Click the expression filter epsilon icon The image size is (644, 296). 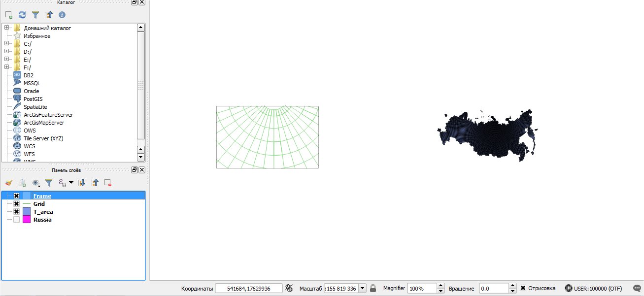tap(62, 183)
